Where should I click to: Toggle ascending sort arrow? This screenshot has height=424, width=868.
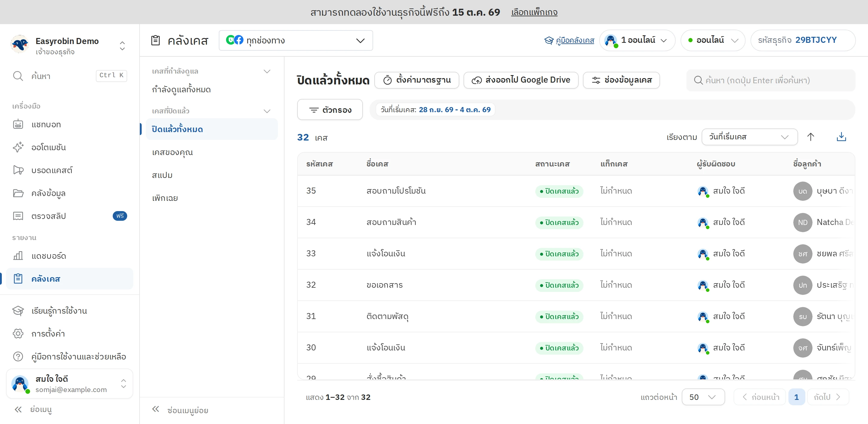[810, 137]
